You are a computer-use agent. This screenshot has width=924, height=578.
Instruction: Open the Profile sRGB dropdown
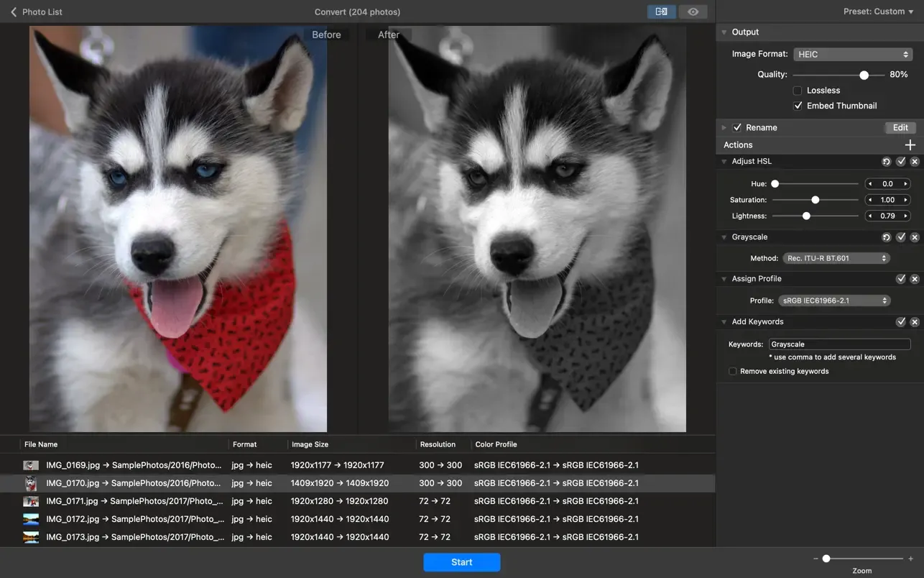click(834, 301)
